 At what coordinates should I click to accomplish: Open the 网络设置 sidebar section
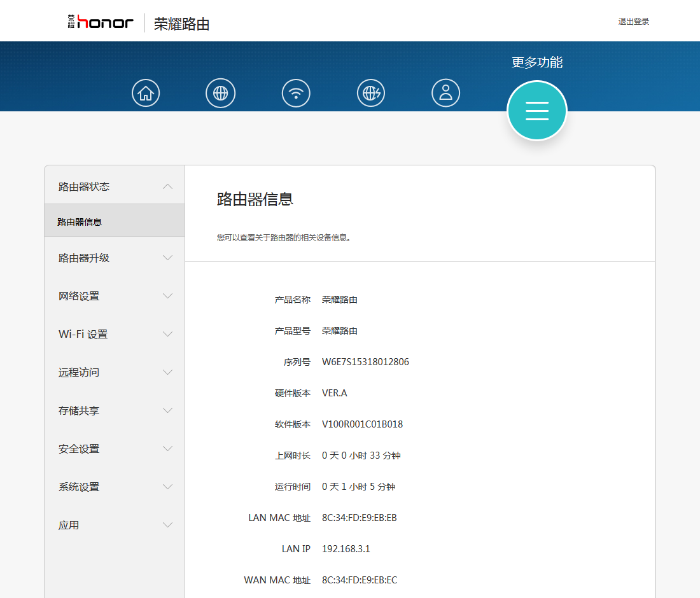click(115, 296)
